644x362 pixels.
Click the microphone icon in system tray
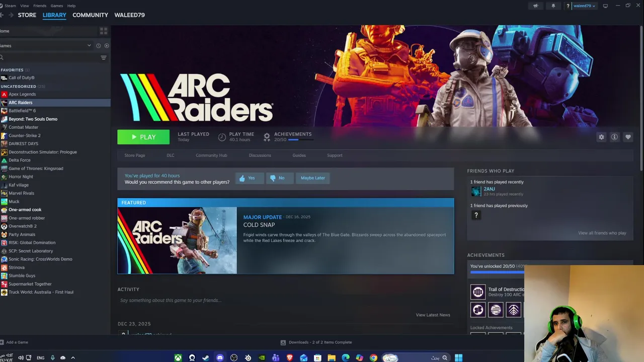coord(52,358)
